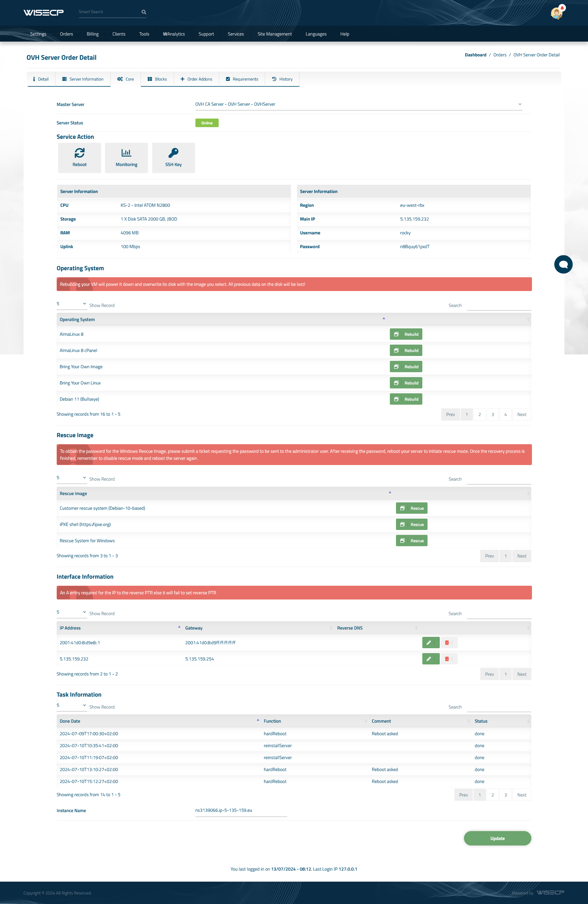The width and height of the screenshot is (588, 904).
Task: Switch to the History tab
Action: (x=282, y=79)
